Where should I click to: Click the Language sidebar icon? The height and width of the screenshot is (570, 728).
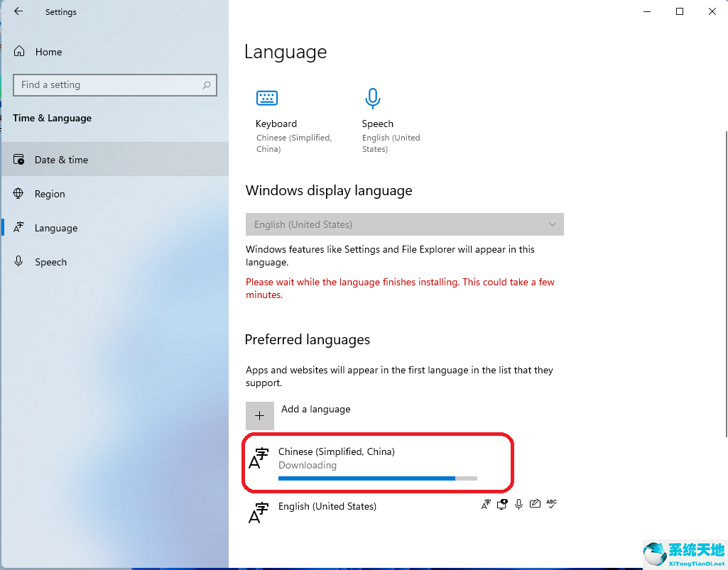(x=18, y=227)
